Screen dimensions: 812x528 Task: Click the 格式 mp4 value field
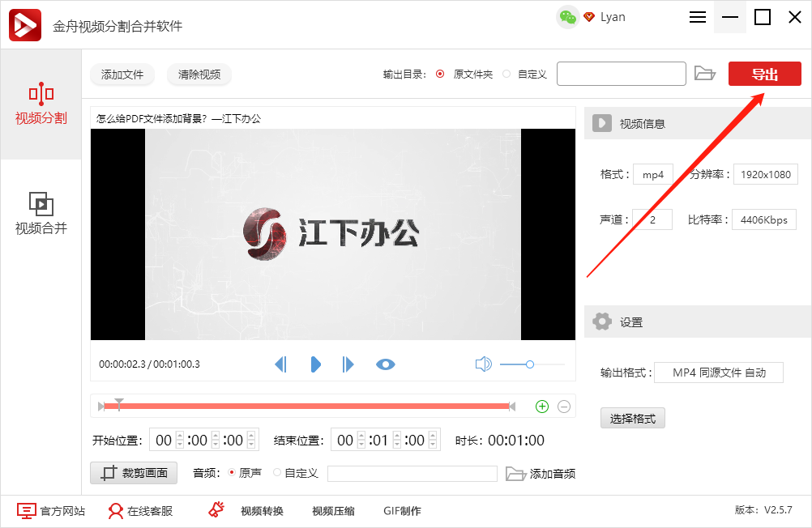653,174
